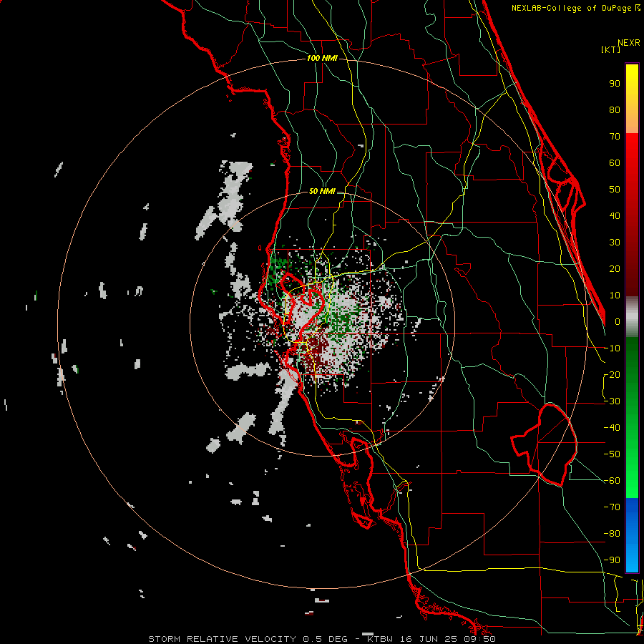Click the 40 value on velocity scale
The image size is (644, 644).
615,216
